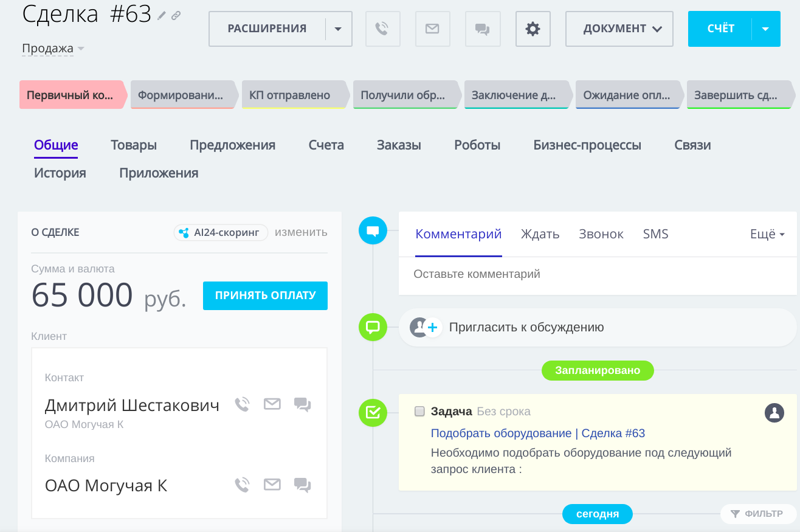Open the Звонок tab in timeline
Image resolution: width=800 pixels, height=532 pixels.
point(601,234)
